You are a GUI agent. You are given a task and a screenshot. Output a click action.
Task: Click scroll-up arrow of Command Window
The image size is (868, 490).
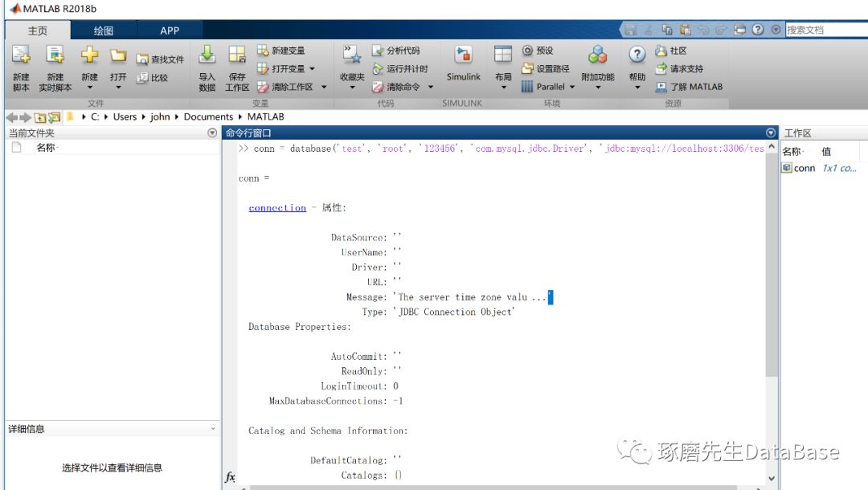(772, 147)
